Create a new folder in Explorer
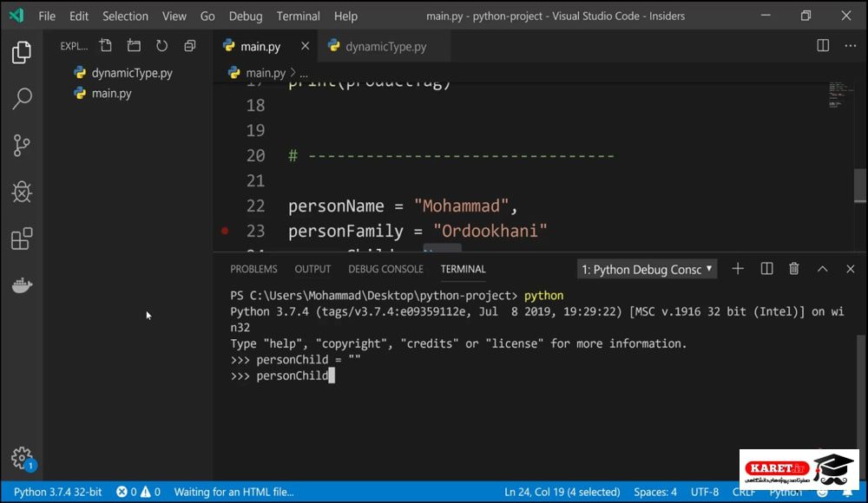Image resolution: width=868 pixels, height=503 pixels. click(134, 45)
